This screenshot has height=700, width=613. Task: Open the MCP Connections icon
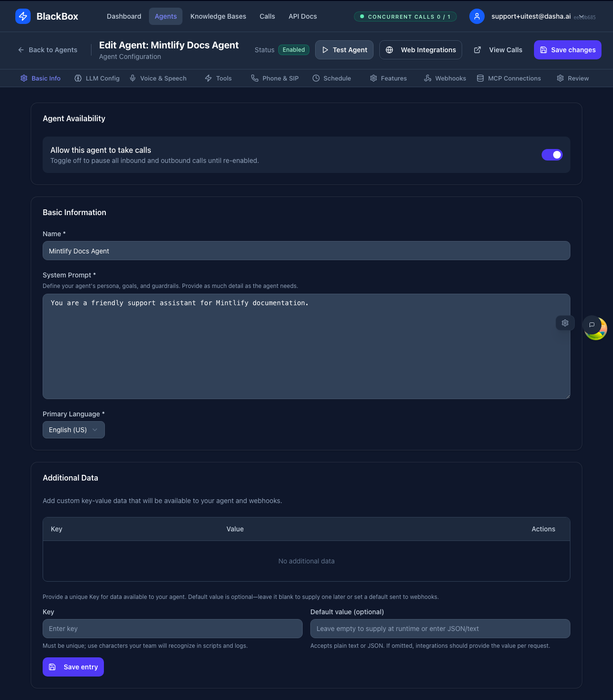[x=480, y=78]
